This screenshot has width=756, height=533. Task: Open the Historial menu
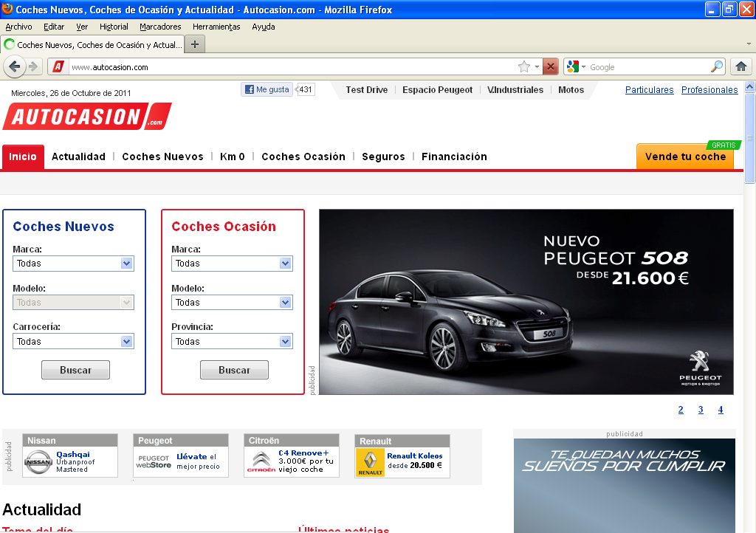[x=114, y=27]
